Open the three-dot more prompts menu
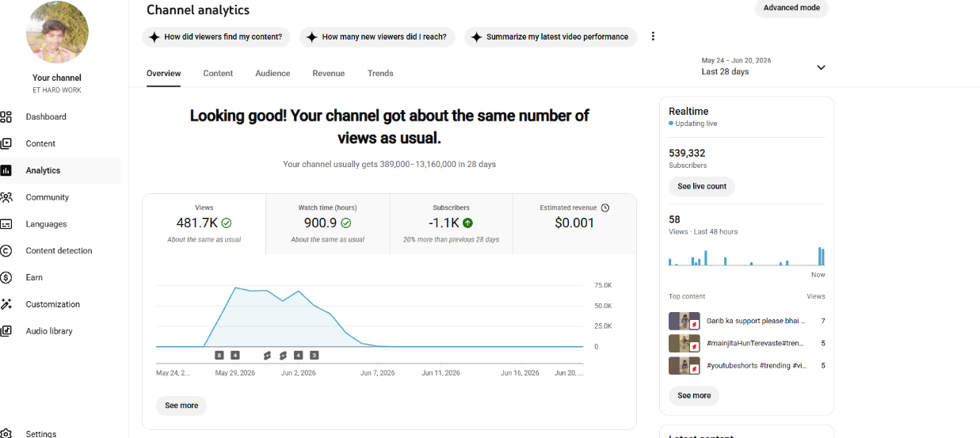980x438 pixels. click(x=653, y=36)
